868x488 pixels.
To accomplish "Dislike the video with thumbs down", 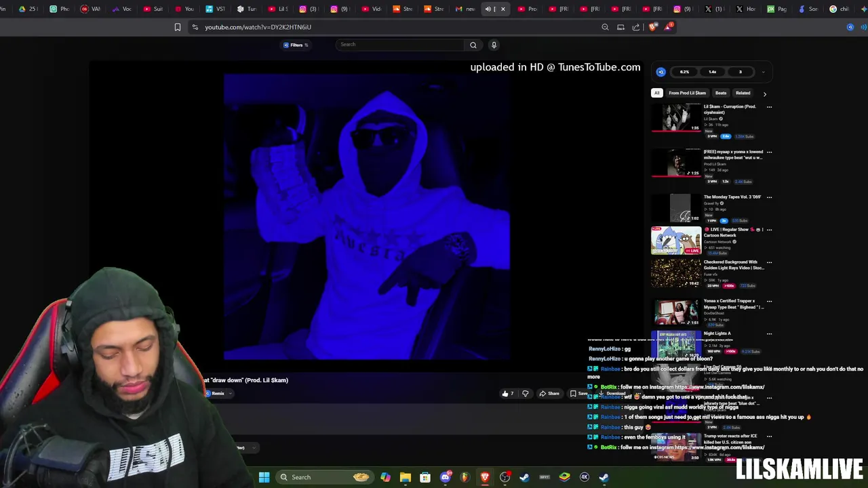I will tap(525, 393).
